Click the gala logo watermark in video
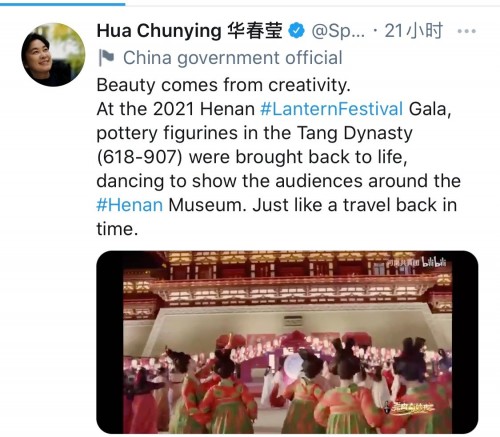The width and height of the screenshot is (500, 437). click(x=411, y=407)
